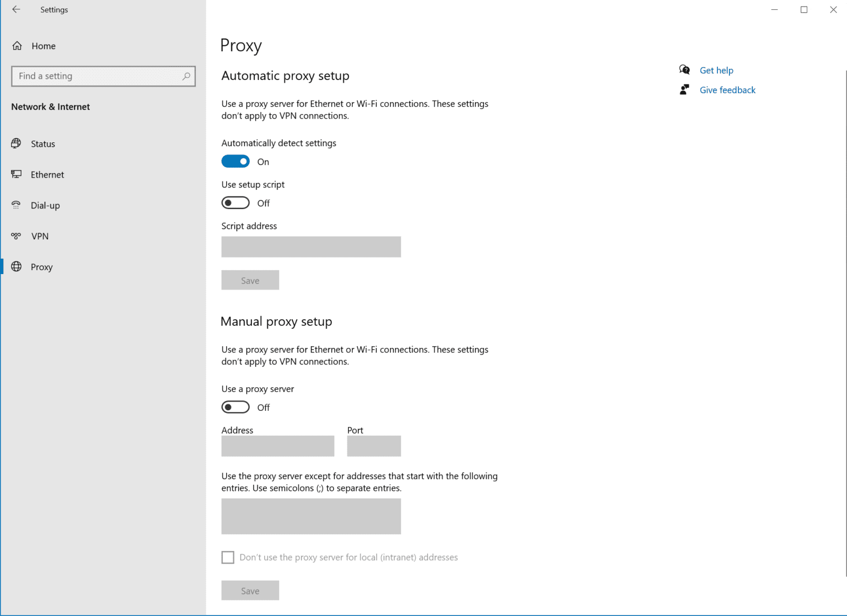
Task: Turn off Automatically detect settings
Action: pyautogui.click(x=235, y=161)
